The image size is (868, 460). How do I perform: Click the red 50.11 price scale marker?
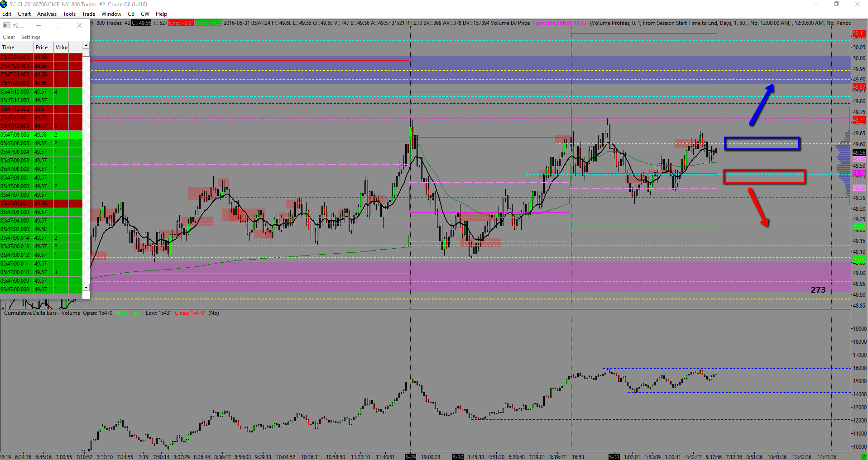tap(859, 33)
